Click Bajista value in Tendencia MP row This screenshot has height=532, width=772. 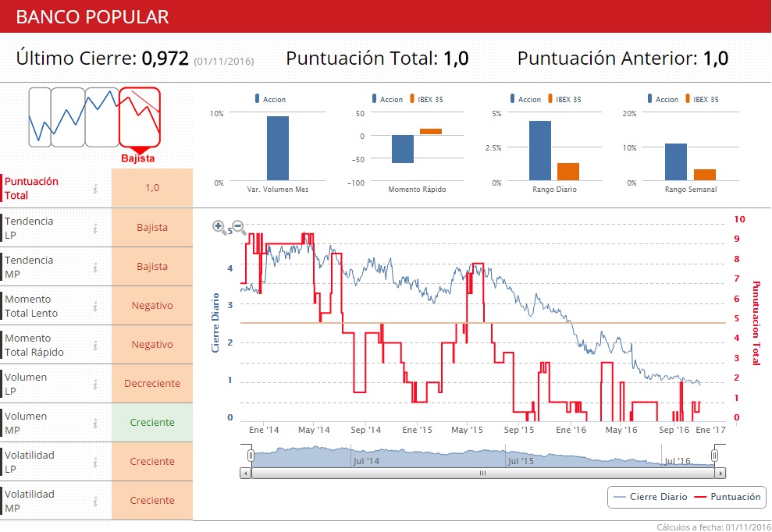152,266
